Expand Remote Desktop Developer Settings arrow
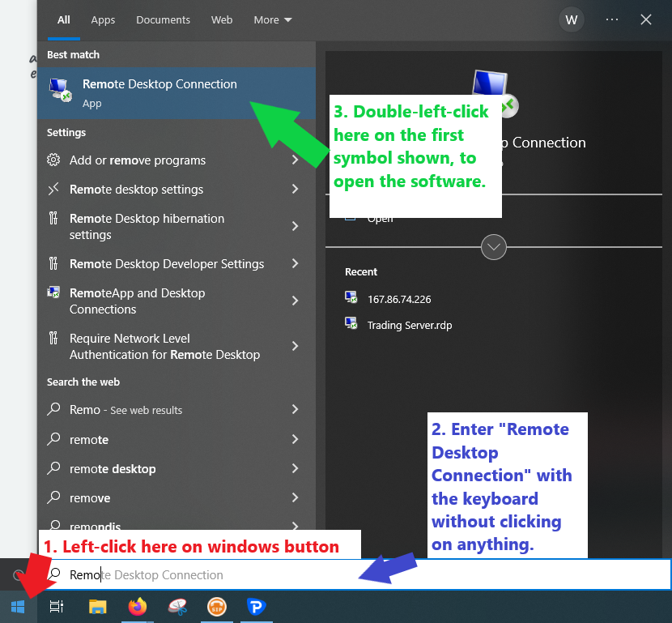 [296, 263]
